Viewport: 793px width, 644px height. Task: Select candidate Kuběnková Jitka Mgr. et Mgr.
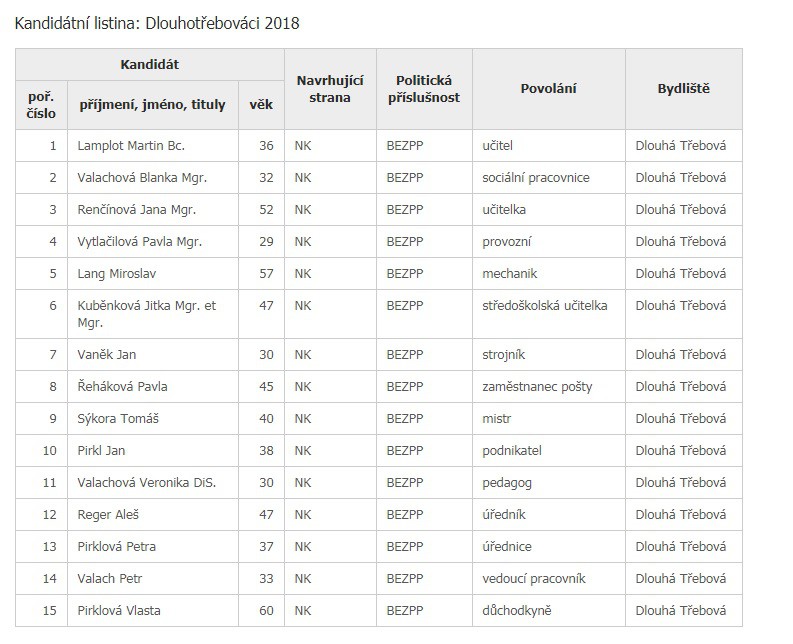(146, 314)
